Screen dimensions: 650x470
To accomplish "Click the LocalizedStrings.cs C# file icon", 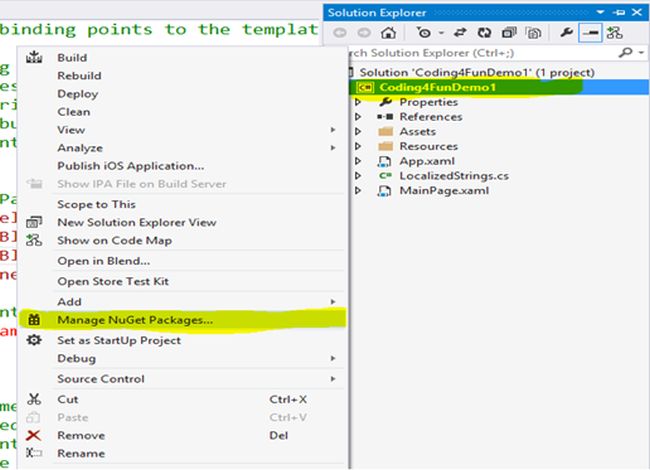I will tap(385, 176).
